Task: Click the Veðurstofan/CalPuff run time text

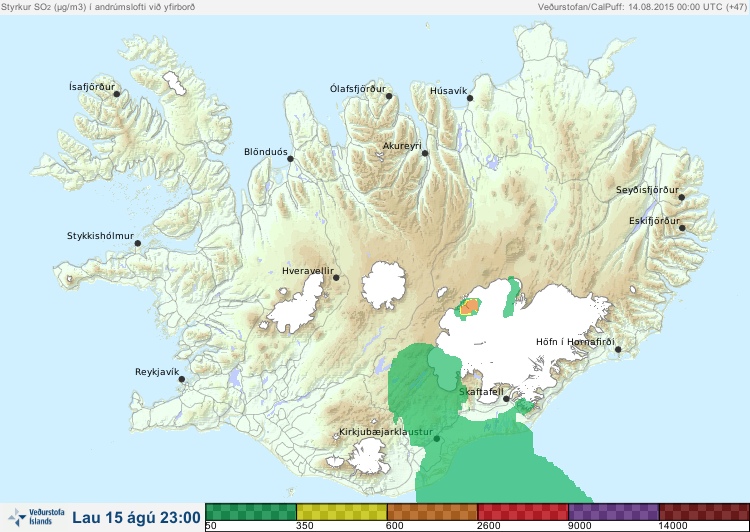Action: (x=641, y=7)
